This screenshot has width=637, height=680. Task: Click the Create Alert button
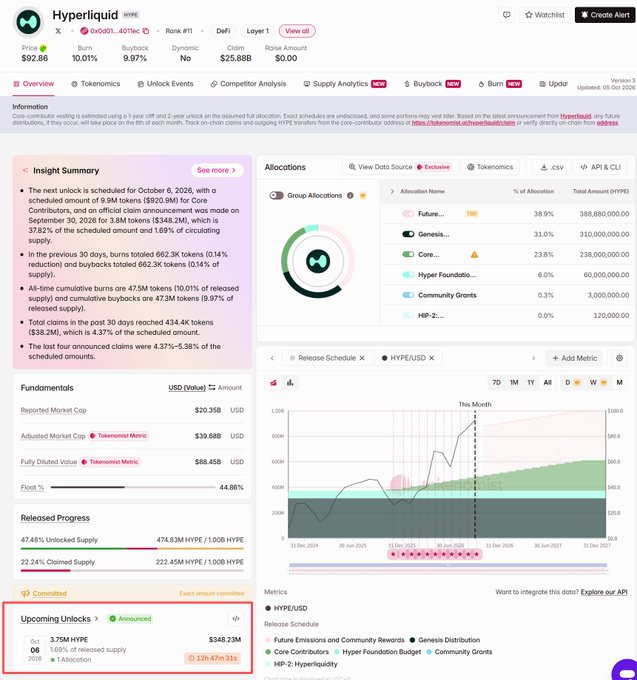pos(605,15)
